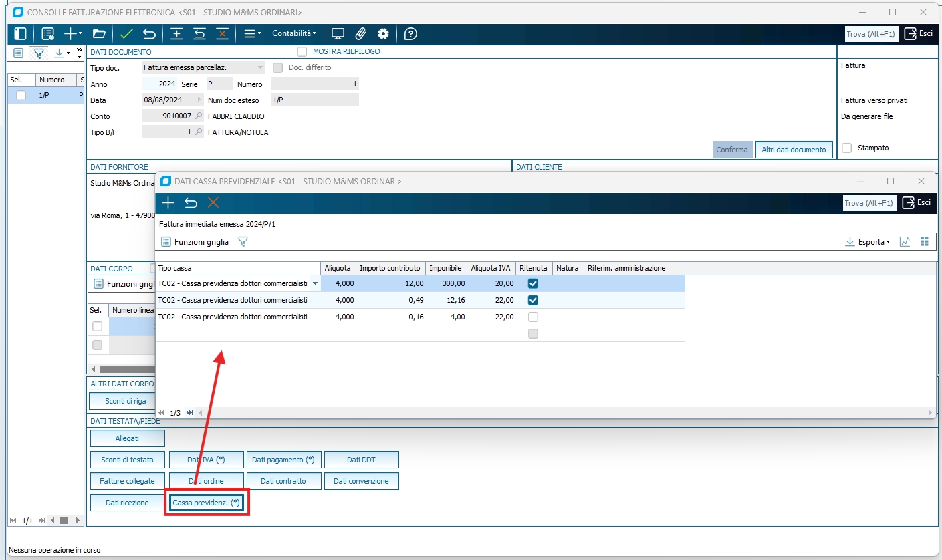Click the Cassa previdenz. (*) button
Viewport: 942px width, 560px height.
tap(206, 503)
